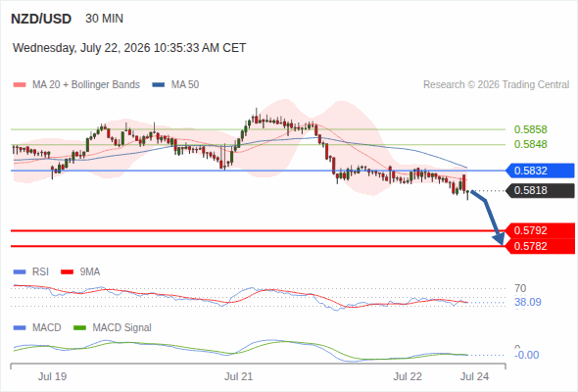
Task: Click the Wednesday, July 22, 2026 timestamp
Action: (x=129, y=48)
